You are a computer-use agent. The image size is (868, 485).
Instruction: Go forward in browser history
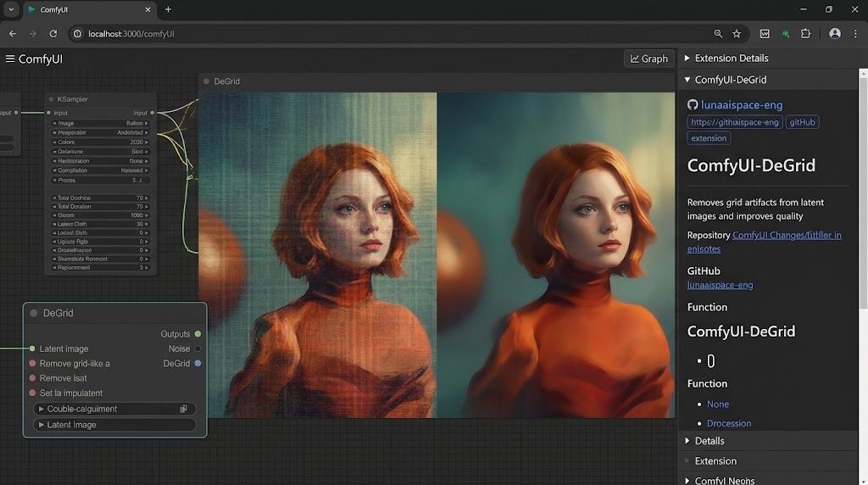click(33, 34)
